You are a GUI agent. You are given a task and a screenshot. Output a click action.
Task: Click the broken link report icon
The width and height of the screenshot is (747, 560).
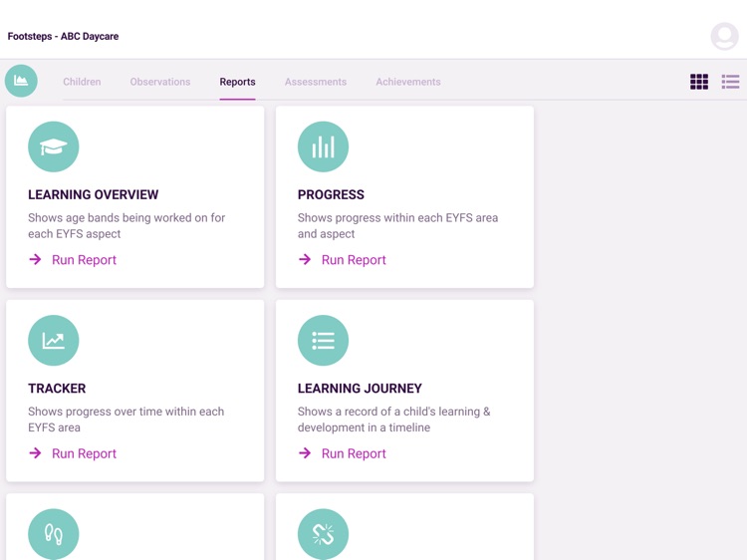point(323,534)
